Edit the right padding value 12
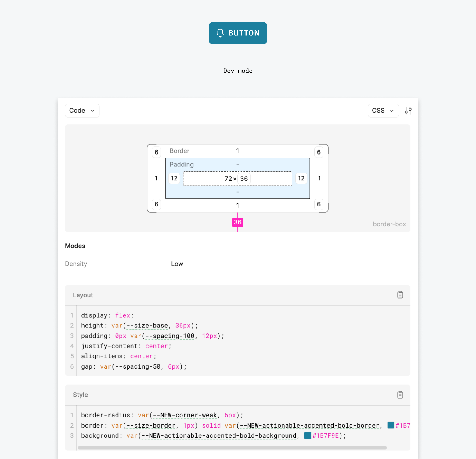 point(301,178)
